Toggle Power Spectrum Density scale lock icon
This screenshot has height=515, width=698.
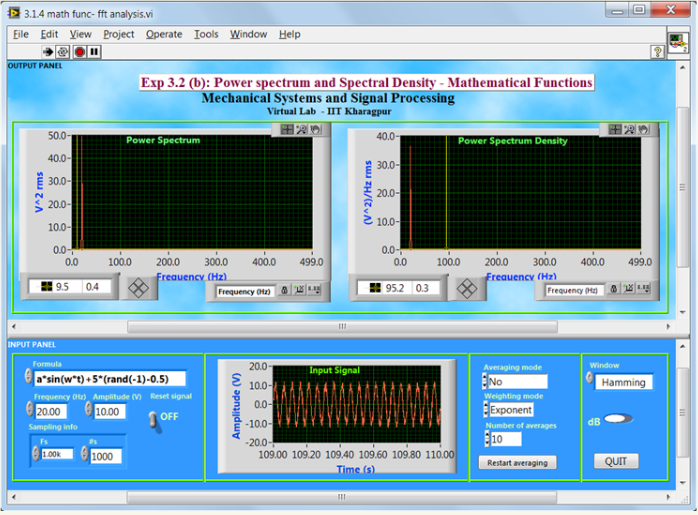click(613, 288)
